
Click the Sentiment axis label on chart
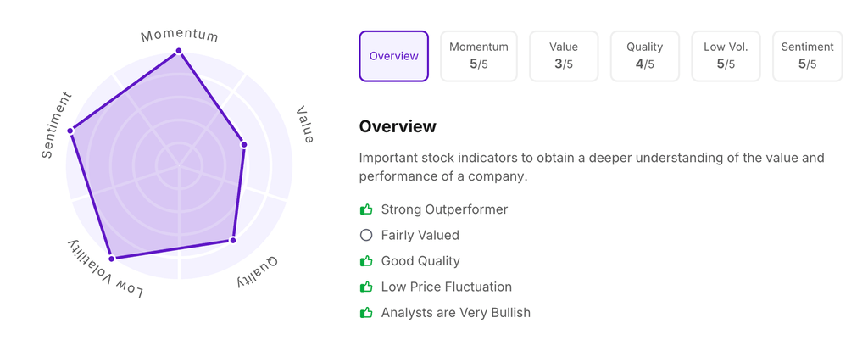click(x=57, y=125)
